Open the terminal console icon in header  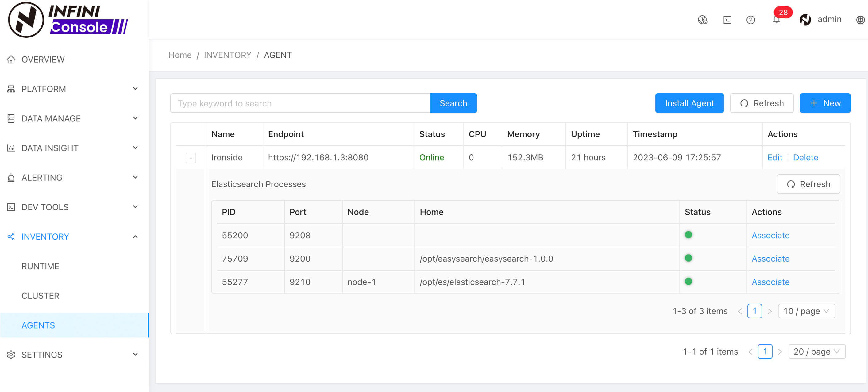tap(727, 20)
